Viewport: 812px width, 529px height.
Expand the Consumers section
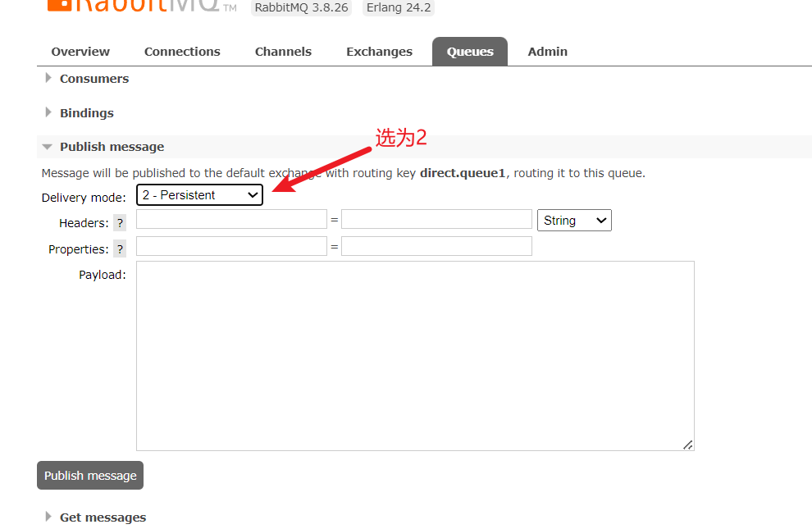click(94, 79)
